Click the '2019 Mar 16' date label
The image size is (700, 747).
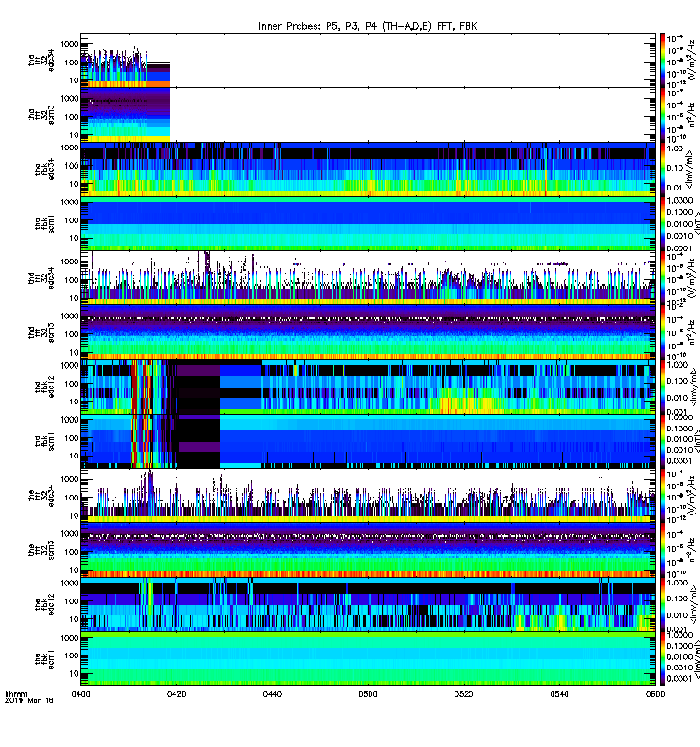point(29,701)
